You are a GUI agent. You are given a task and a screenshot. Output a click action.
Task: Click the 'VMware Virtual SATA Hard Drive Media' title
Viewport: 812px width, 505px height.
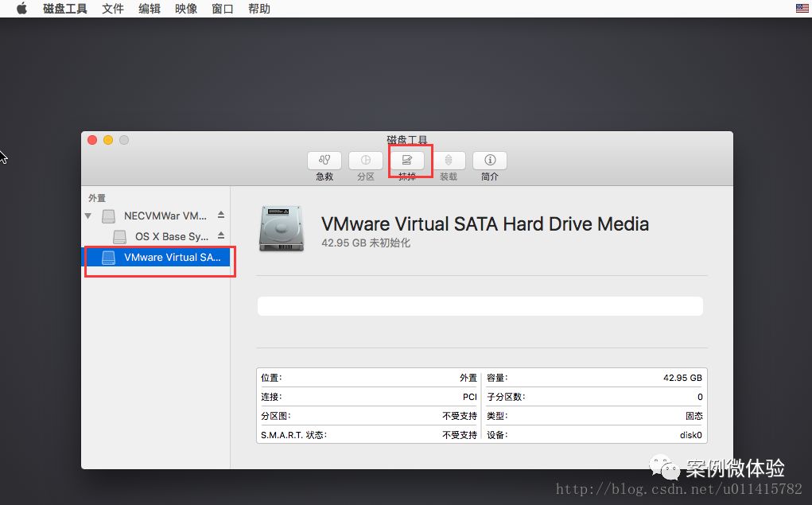pos(485,223)
